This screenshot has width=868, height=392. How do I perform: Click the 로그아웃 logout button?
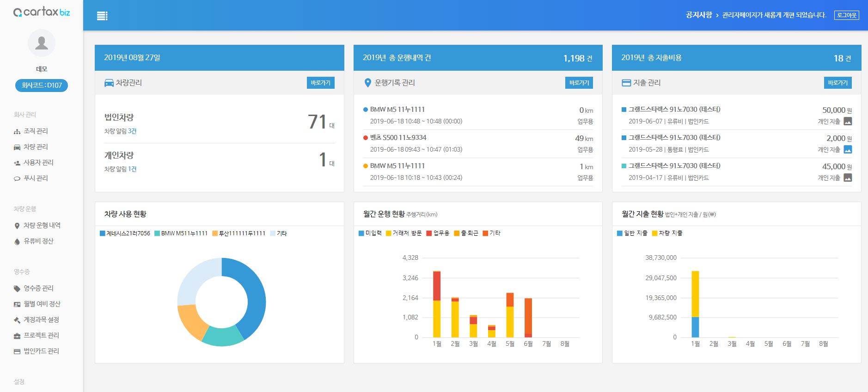click(x=847, y=15)
